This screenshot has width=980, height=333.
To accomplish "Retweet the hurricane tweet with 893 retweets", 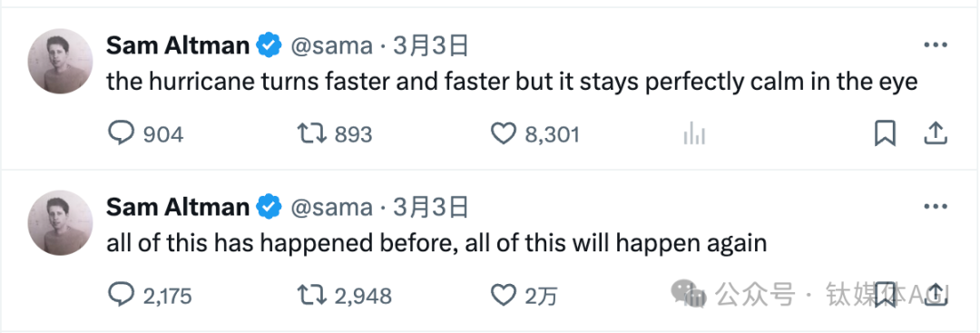I will click(310, 133).
